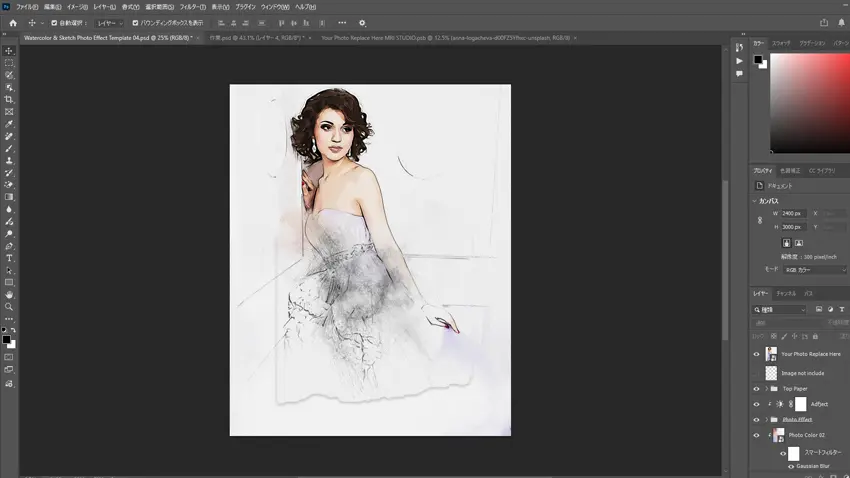The width and height of the screenshot is (850, 478).
Task: Hide the 'Your Photo Replace Here' layer
Action: pos(756,354)
